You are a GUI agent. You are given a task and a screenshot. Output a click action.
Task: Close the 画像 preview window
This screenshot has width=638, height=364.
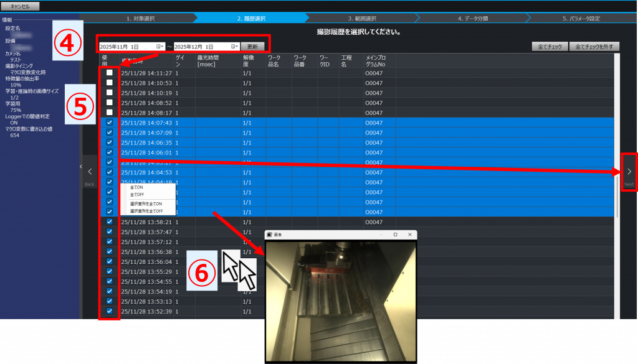coord(409,235)
